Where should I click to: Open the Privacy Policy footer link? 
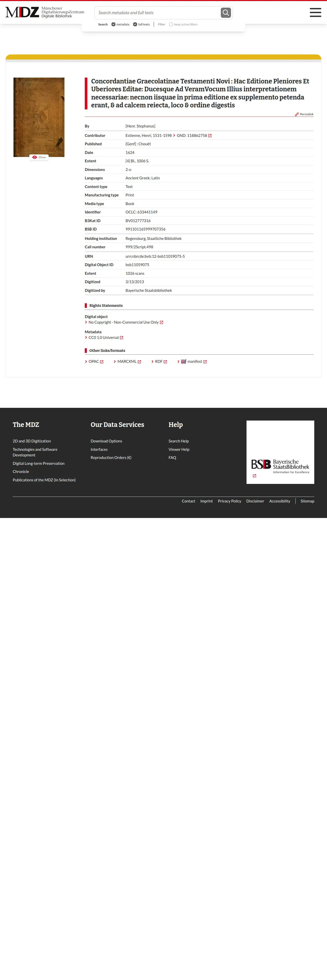pyautogui.click(x=229, y=501)
